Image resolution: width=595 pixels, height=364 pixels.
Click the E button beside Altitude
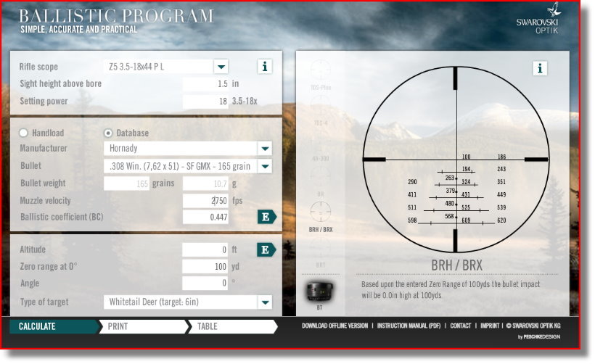tap(266, 250)
